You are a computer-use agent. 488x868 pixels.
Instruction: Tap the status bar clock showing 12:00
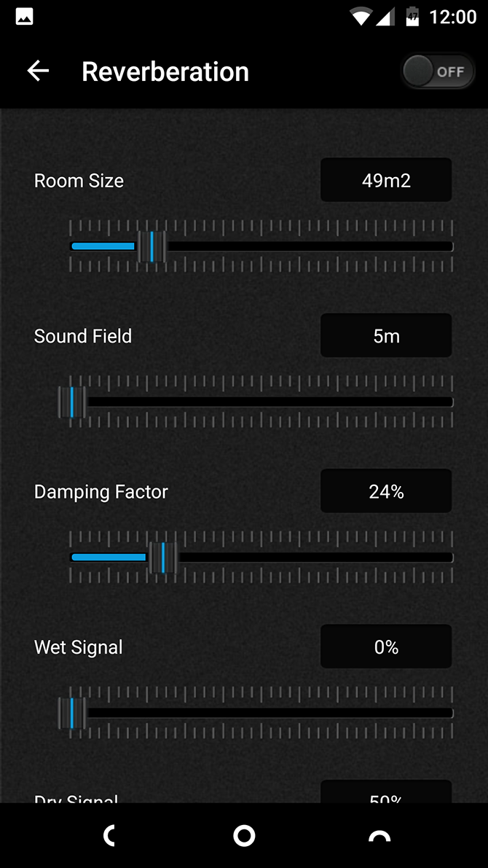[x=453, y=17]
